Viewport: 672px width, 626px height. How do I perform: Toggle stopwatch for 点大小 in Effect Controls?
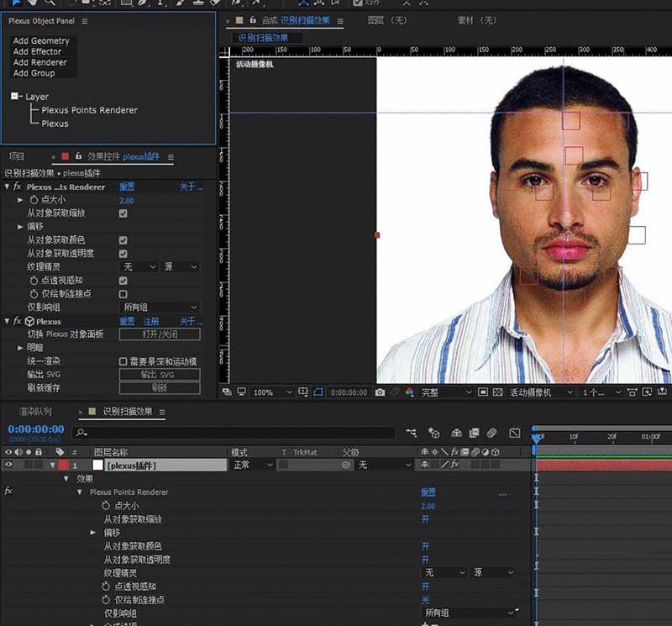[34, 201]
